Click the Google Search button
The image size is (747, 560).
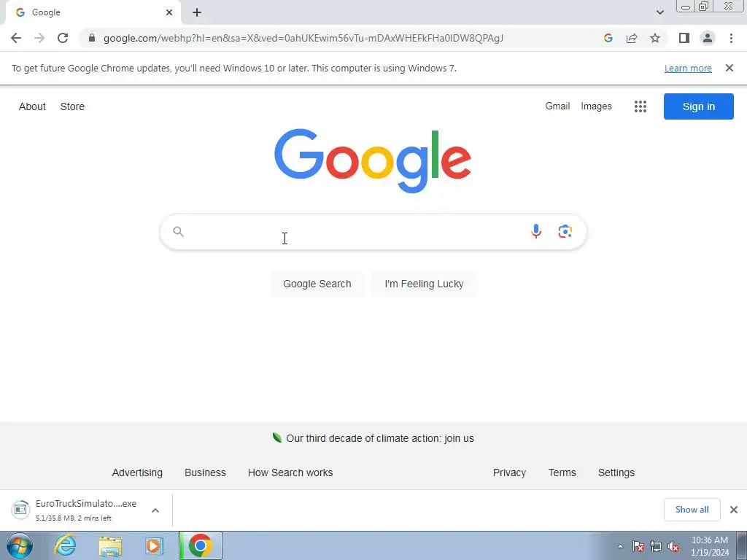click(x=317, y=284)
